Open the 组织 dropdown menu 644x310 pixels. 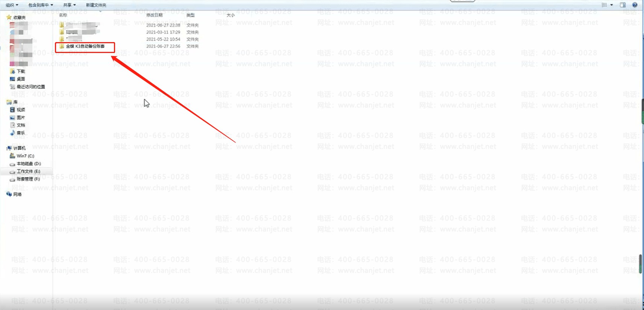click(12, 5)
